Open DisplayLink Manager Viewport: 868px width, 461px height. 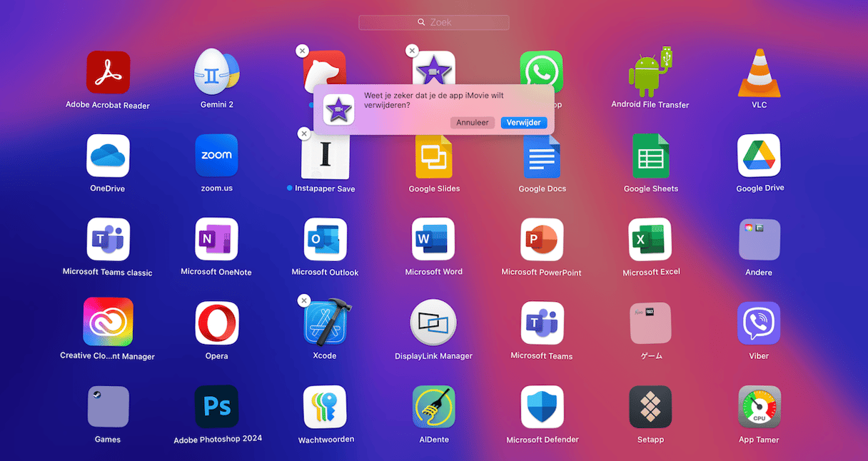[433, 323]
